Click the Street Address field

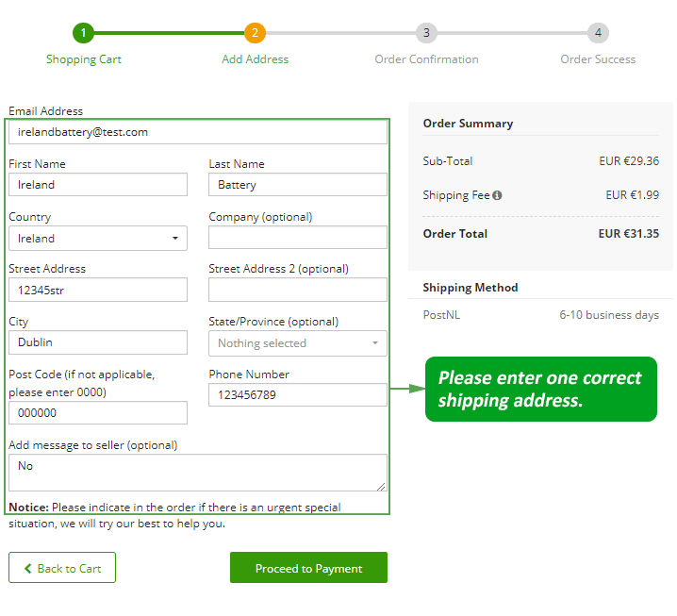[98, 291]
